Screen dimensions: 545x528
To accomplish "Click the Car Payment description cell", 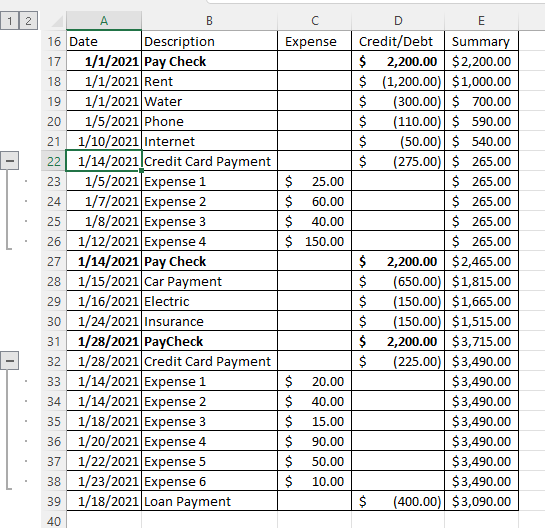I will click(210, 282).
